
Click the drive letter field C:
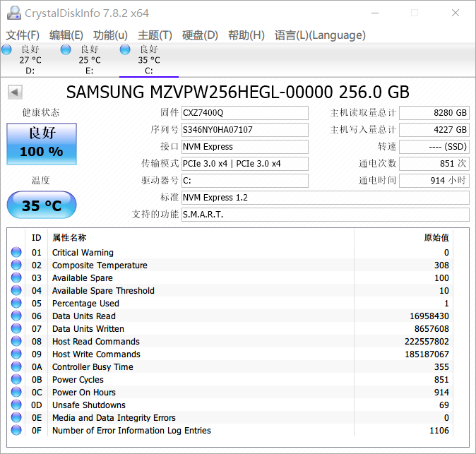(245, 181)
